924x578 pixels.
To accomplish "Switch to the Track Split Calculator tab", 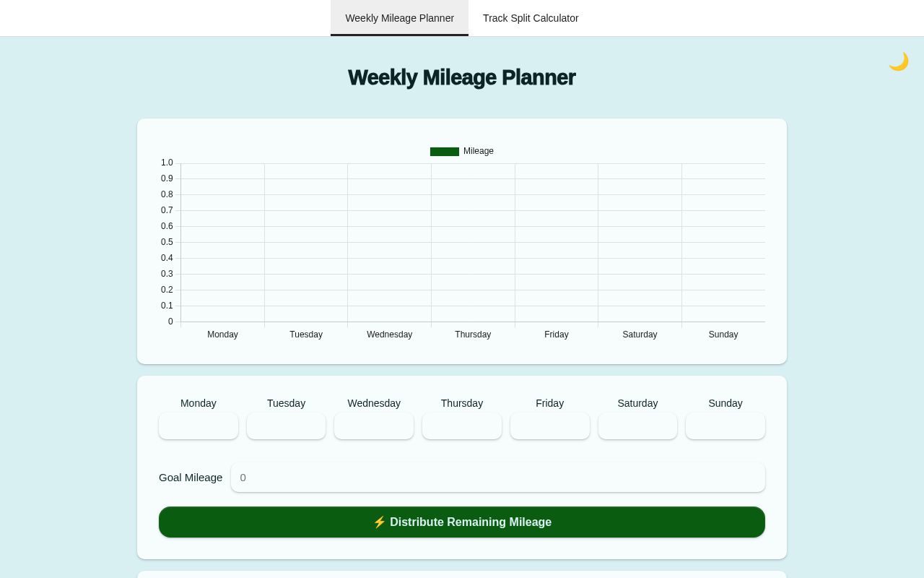I will click(x=531, y=18).
